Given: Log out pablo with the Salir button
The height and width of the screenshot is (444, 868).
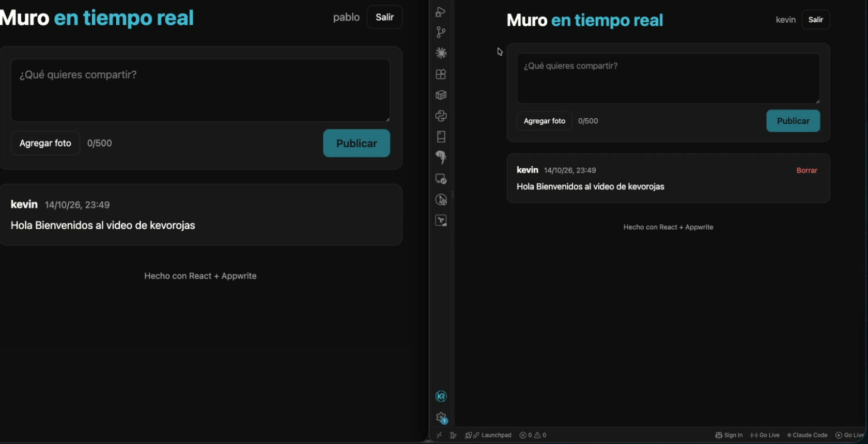Looking at the screenshot, I should [384, 17].
